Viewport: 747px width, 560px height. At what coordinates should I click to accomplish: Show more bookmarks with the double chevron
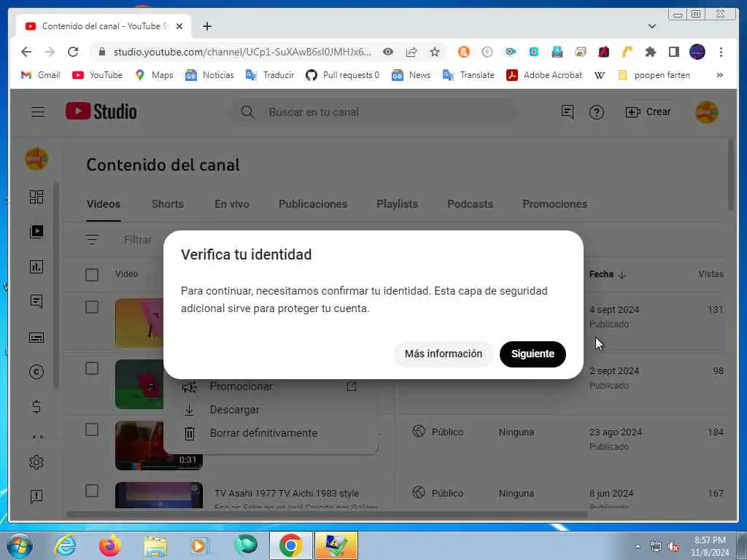pos(720,75)
